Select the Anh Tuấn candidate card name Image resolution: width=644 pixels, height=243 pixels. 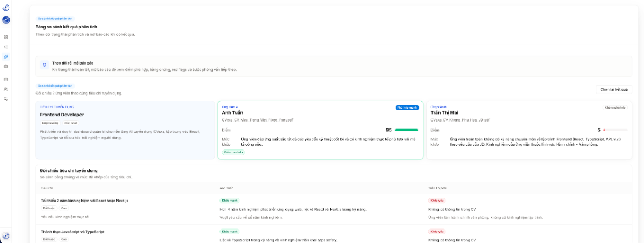232,113
